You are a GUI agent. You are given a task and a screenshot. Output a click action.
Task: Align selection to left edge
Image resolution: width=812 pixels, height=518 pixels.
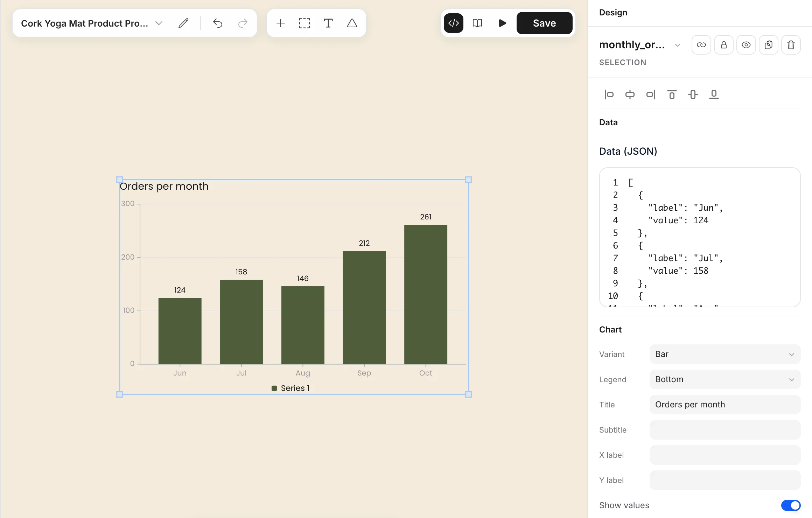tap(609, 94)
